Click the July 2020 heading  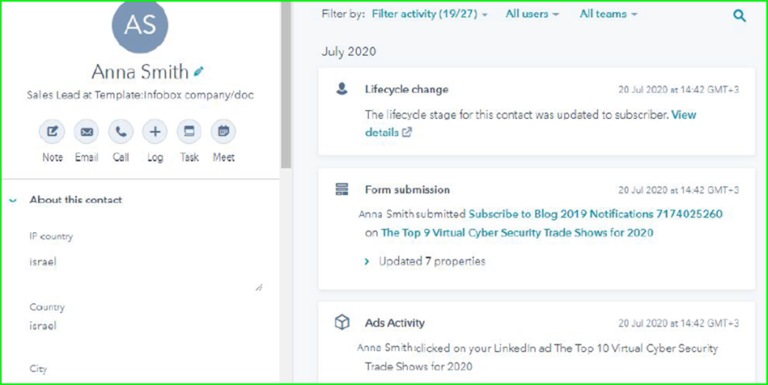point(349,51)
